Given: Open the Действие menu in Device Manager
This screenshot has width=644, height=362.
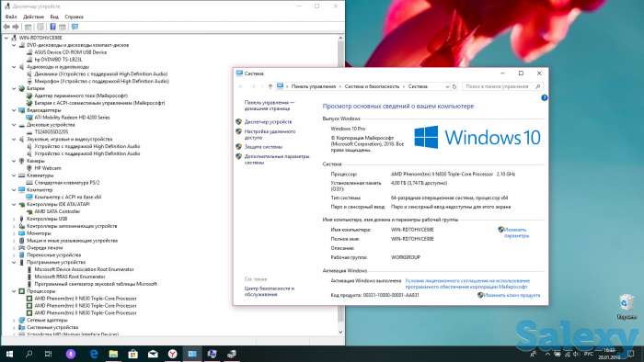Looking at the screenshot, I should point(33,17).
